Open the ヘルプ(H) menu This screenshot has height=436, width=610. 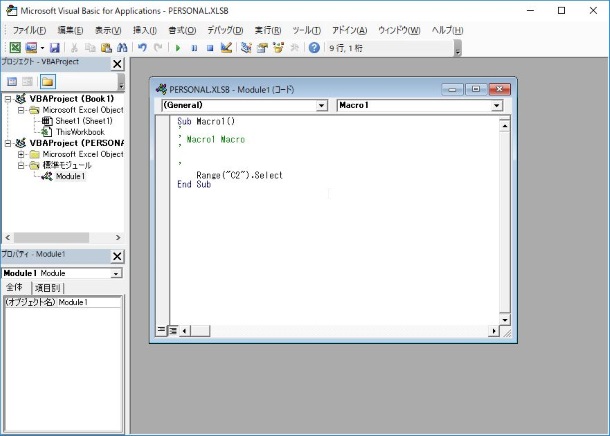point(447,30)
